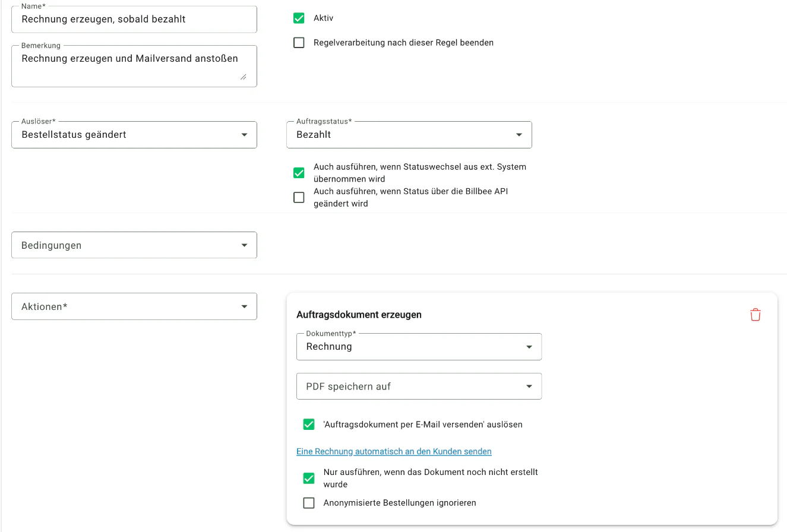Open the Auftragsstatus dropdown
787x532 pixels.
409,135
